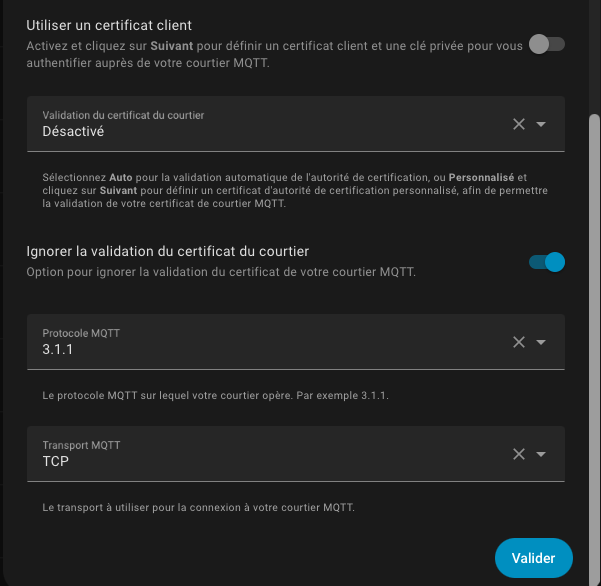
Task: Expand the Validation du certificat du courtier dropdown arrow
Action: pyautogui.click(x=541, y=124)
